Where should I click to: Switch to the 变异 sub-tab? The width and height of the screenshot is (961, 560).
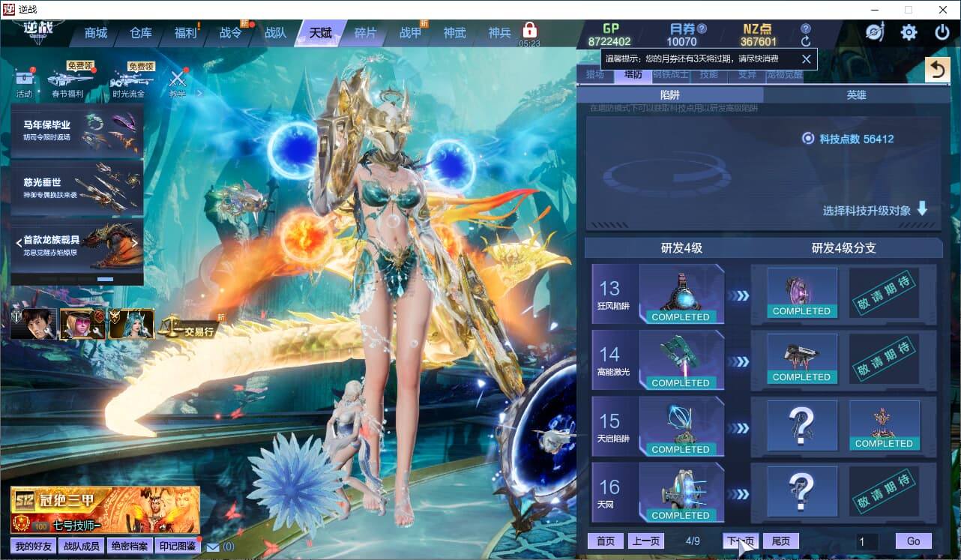[747, 74]
